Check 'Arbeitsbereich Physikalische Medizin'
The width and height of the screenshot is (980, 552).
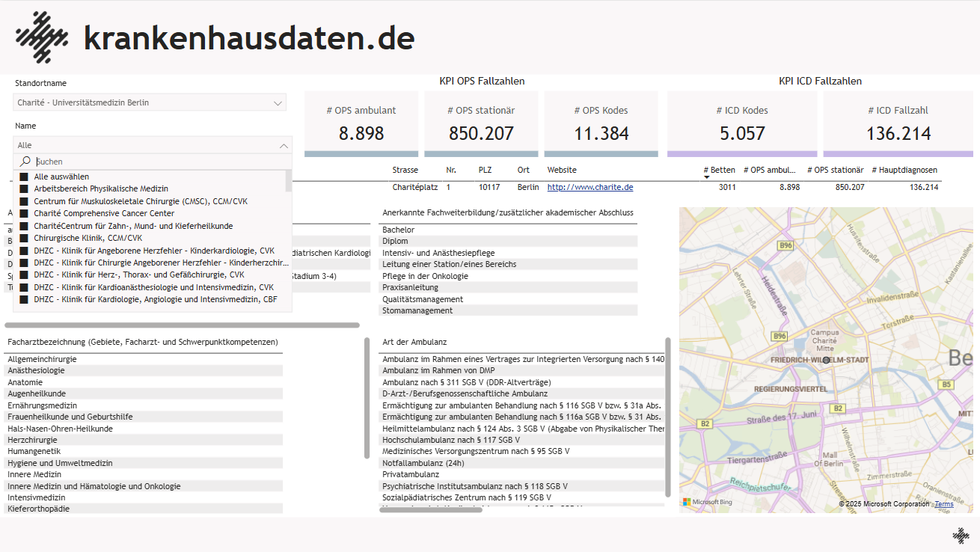click(24, 189)
